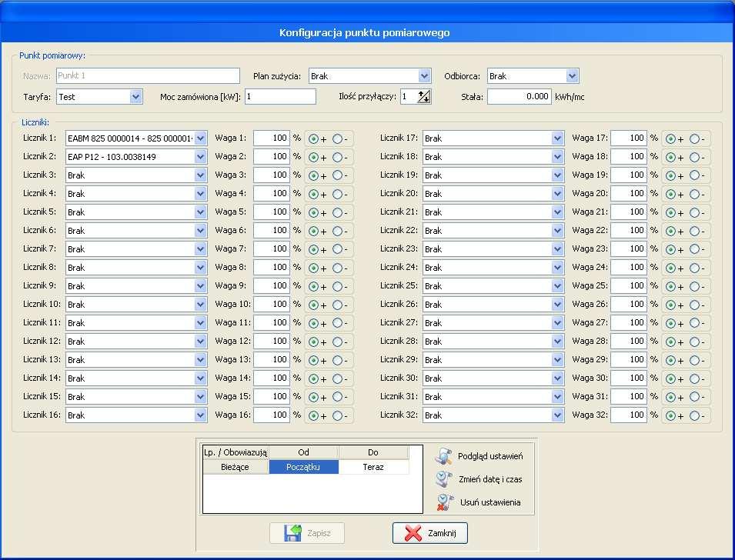Click the Lp. / Obowiazują column header
Screen dimensions: 735x560
coord(236,452)
